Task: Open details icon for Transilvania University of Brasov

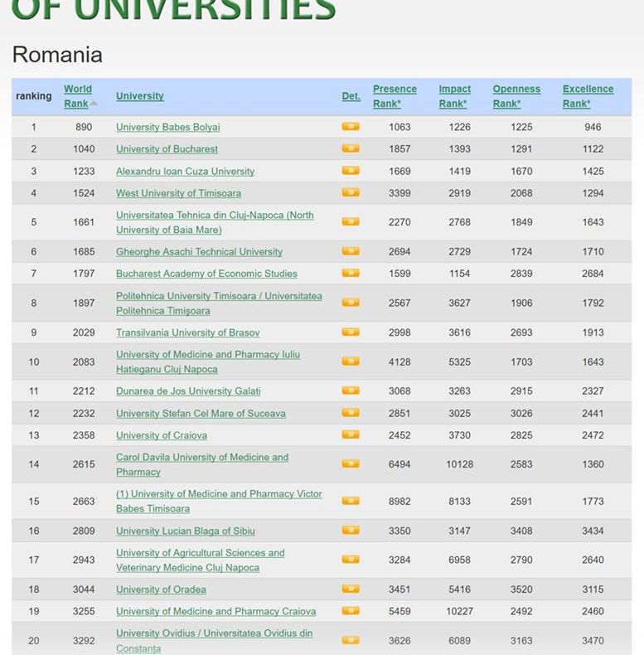Action: (351, 332)
